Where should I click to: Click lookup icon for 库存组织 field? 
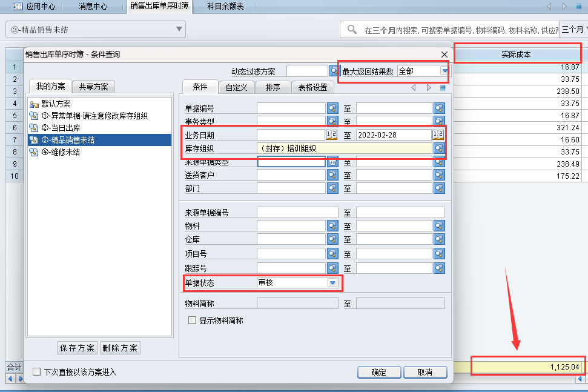click(x=438, y=148)
